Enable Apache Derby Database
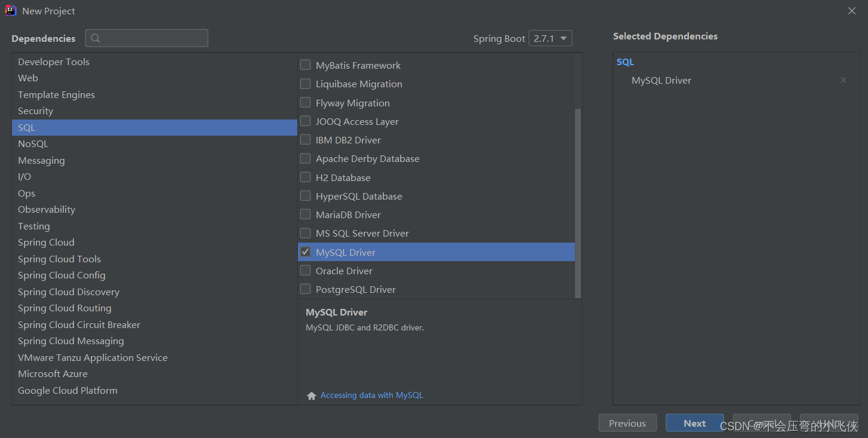The image size is (868, 438). (305, 158)
